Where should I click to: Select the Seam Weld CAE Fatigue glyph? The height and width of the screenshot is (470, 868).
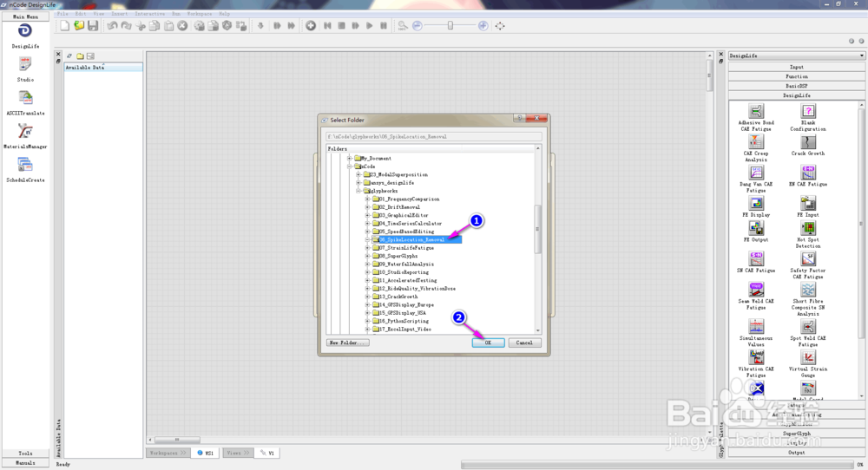coord(756,296)
